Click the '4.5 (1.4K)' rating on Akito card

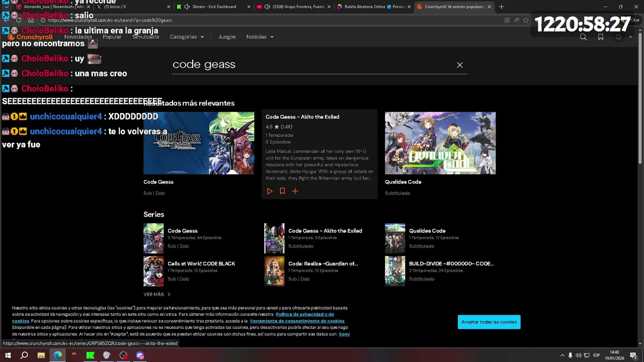(x=279, y=127)
